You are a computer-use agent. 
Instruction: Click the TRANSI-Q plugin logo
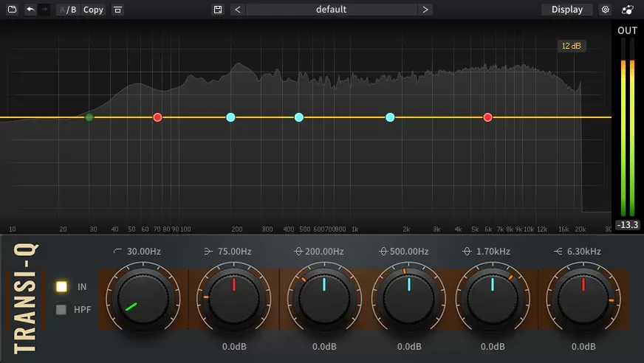pos(25,298)
